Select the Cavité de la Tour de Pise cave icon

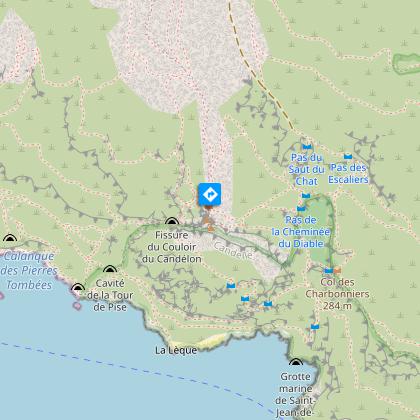click(x=110, y=269)
